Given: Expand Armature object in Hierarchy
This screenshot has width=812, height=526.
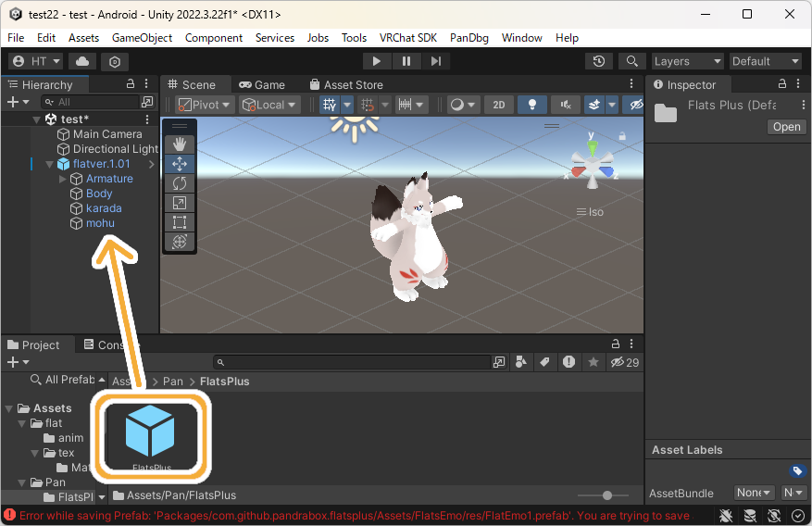Looking at the screenshot, I should point(63,179).
